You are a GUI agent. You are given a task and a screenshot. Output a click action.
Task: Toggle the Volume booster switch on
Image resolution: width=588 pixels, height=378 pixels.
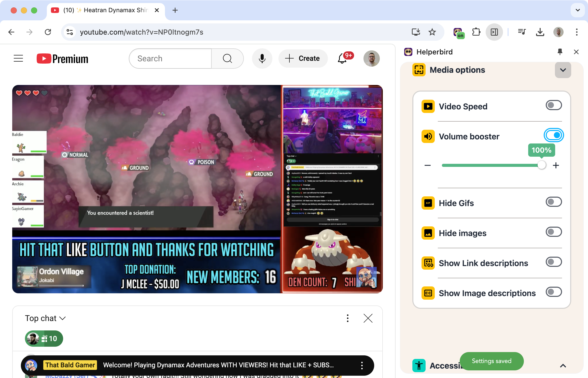coord(554,135)
